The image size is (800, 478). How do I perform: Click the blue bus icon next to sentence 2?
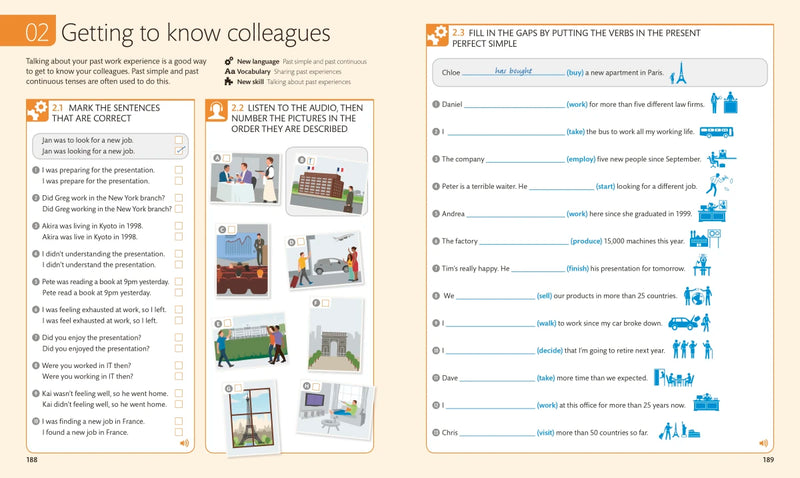(x=716, y=131)
